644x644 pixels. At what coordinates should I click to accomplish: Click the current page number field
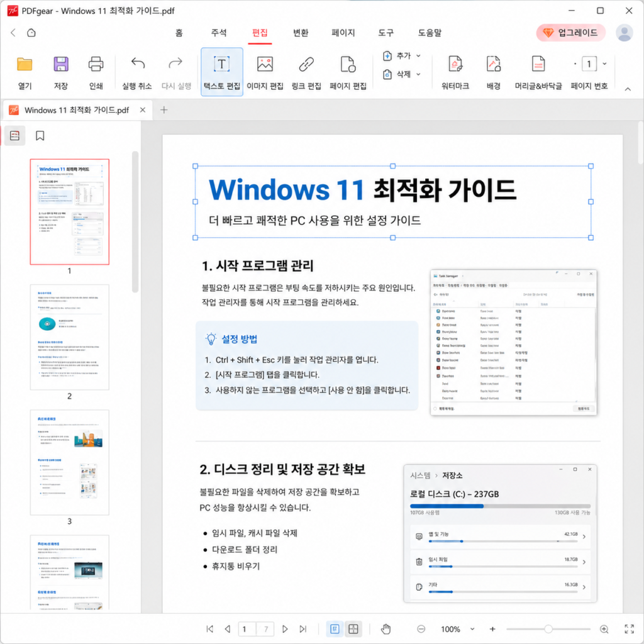click(247, 629)
